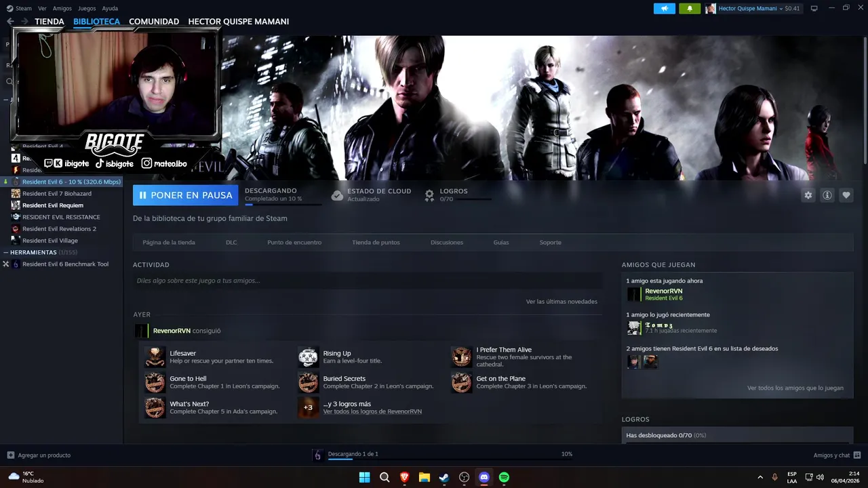
Task: Click the I Prefer Them Alive achievement icon
Action: 461,357
